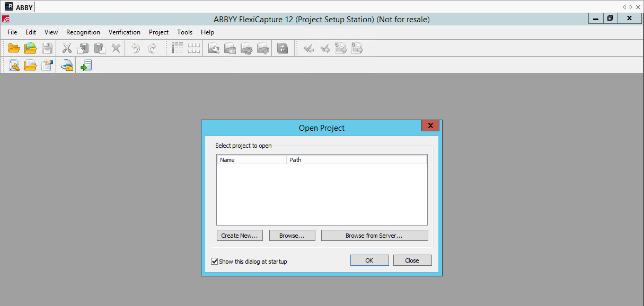Open the Edit menu
This screenshot has height=306, width=644.
pos(31,32)
